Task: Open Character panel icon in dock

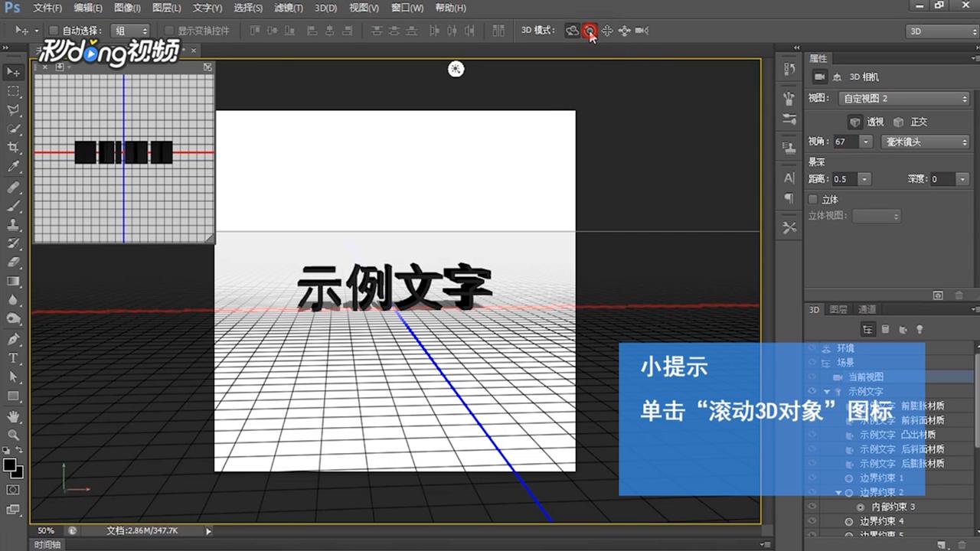Action: [x=789, y=178]
